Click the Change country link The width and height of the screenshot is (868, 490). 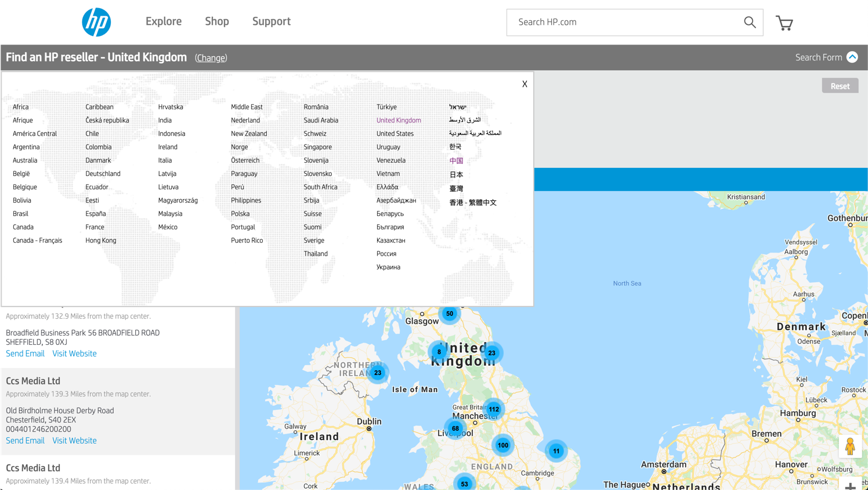(x=211, y=58)
